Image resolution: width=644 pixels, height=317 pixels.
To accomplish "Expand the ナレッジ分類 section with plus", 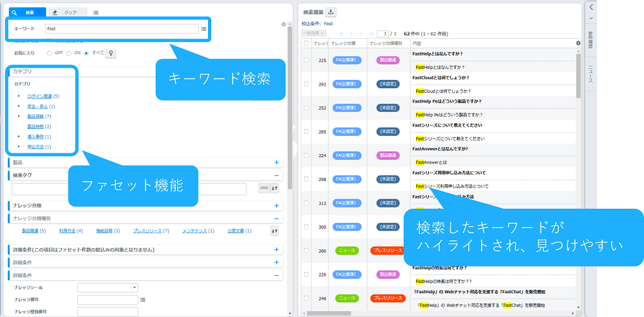I will tap(276, 206).
